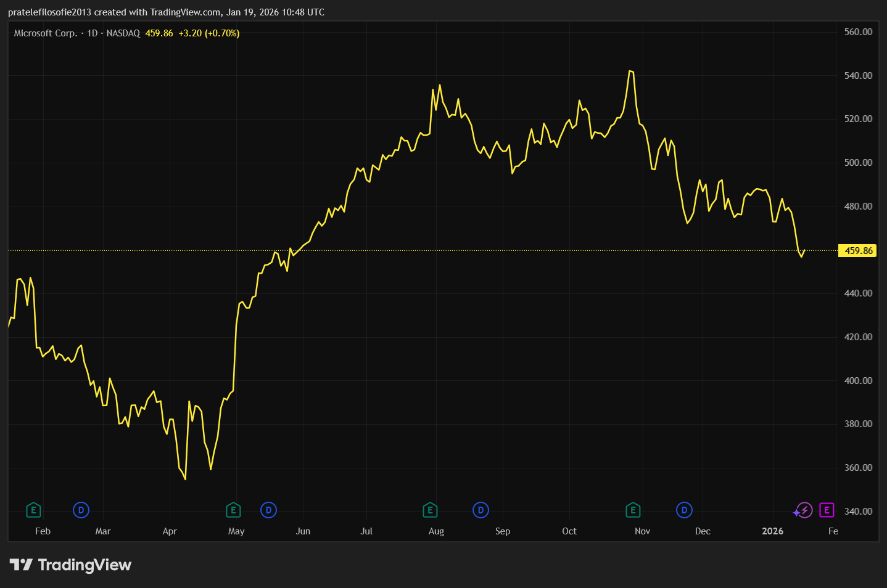Click the dividend marker left of Dec

[x=684, y=510]
